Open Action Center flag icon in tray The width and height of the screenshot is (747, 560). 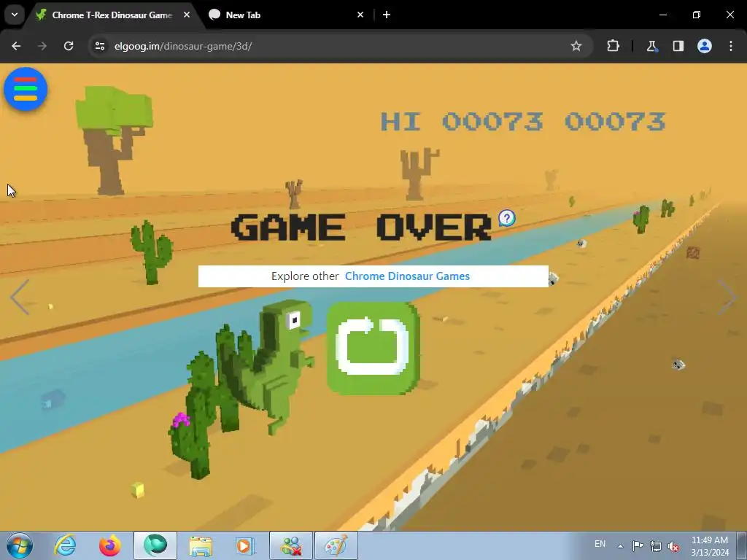638,545
